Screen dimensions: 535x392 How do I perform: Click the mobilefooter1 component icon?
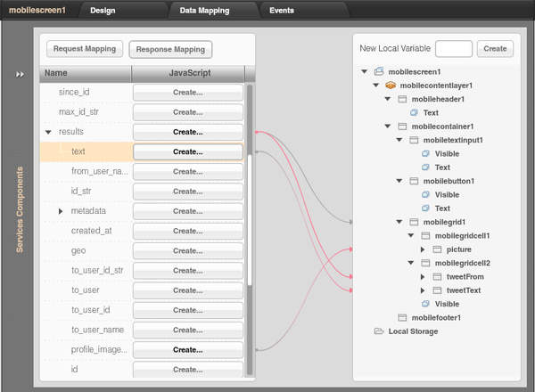pyautogui.click(x=401, y=317)
